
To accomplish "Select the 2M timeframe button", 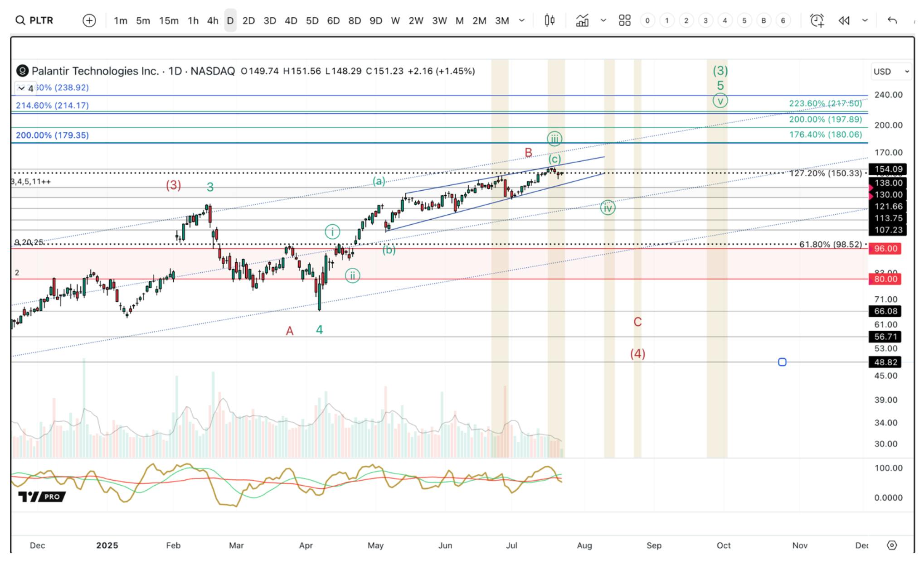I will point(479,20).
